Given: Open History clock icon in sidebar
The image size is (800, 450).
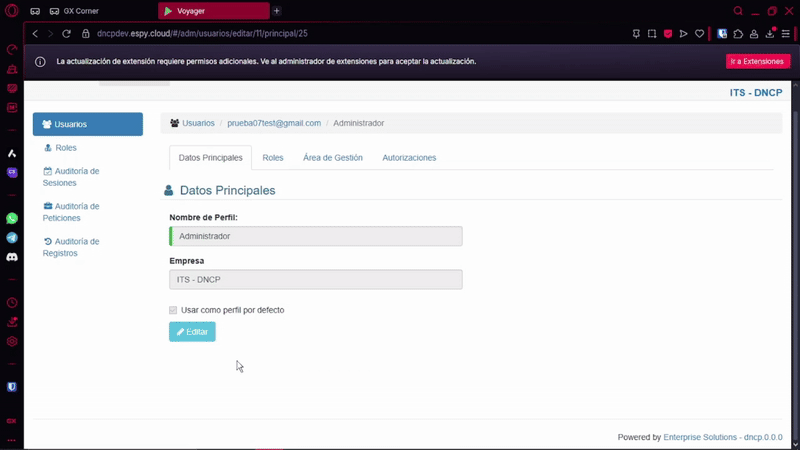Looking at the screenshot, I should click(12, 303).
